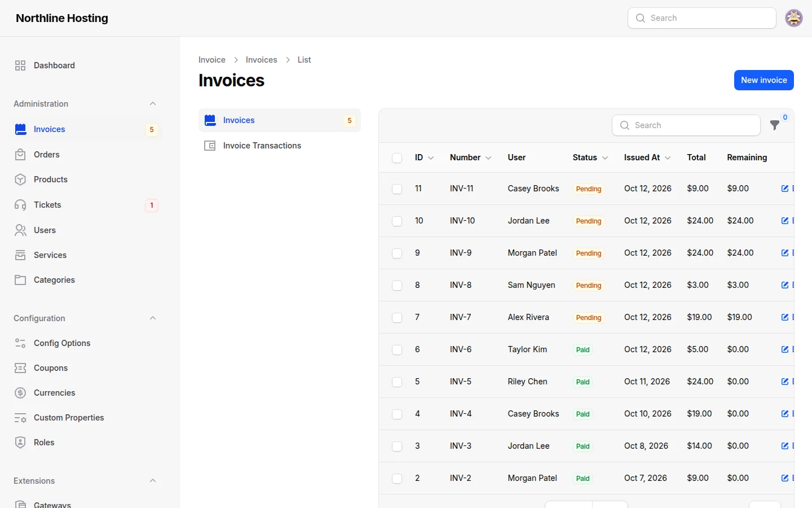Image resolution: width=812 pixels, height=508 pixels.
Task: Open the table filter funnel icon
Action: point(775,125)
